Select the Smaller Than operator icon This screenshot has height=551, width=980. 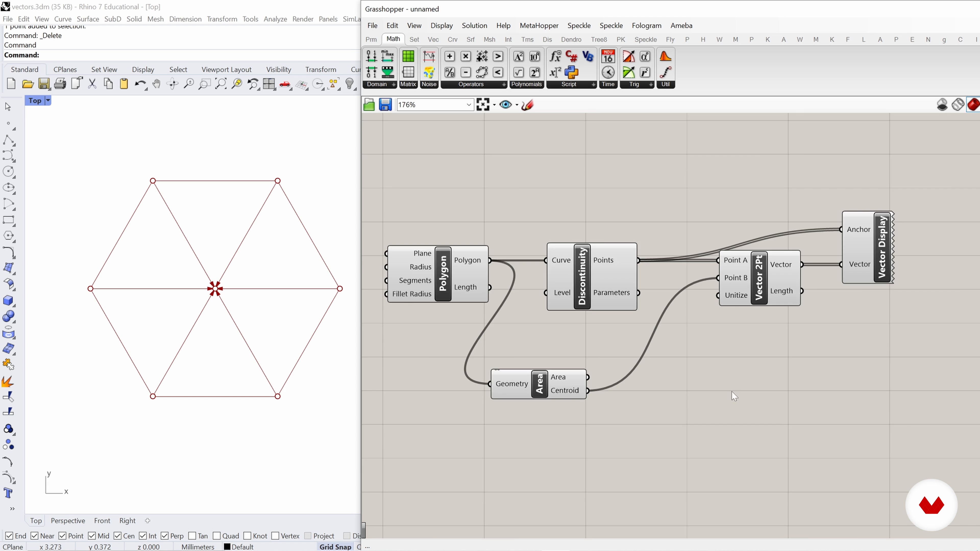point(498,72)
